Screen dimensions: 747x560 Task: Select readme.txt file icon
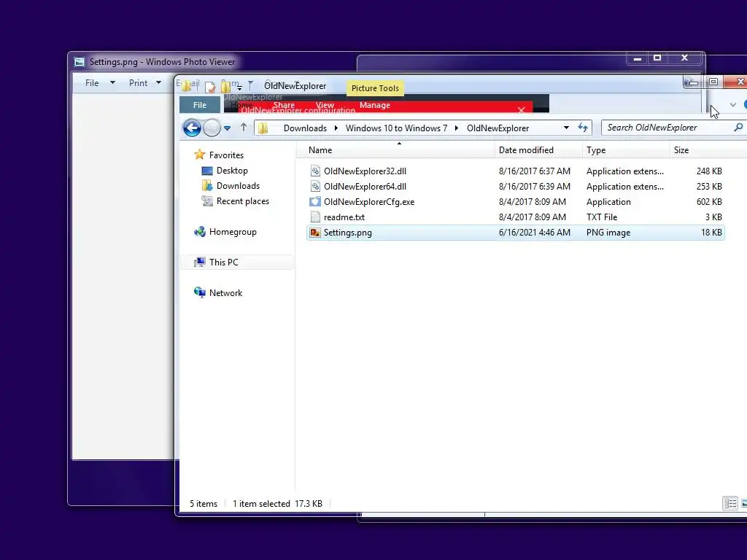click(x=315, y=217)
